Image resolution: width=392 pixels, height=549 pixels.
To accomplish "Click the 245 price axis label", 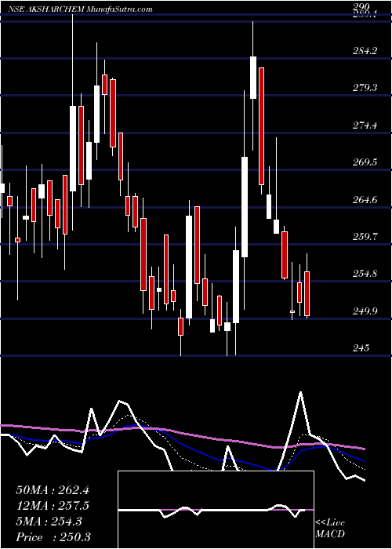I will [361, 347].
